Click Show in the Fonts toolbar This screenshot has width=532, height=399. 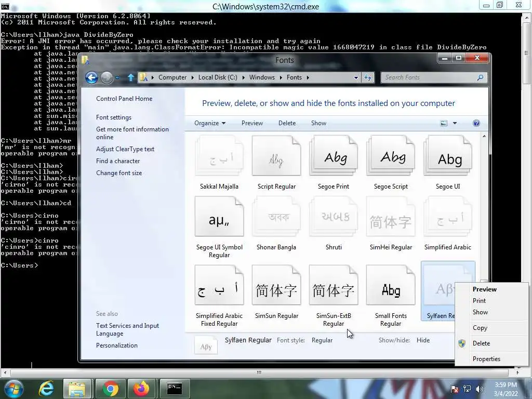[318, 123]
